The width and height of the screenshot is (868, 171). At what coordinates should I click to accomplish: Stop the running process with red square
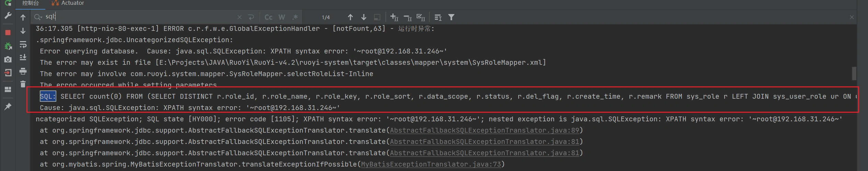click(x=8, y=33)
